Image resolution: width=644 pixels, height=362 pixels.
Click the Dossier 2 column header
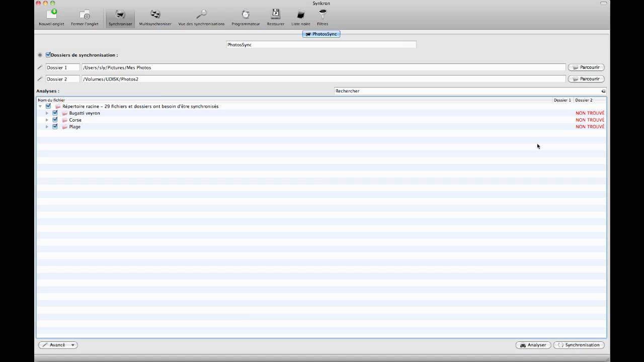click(590, 100)
